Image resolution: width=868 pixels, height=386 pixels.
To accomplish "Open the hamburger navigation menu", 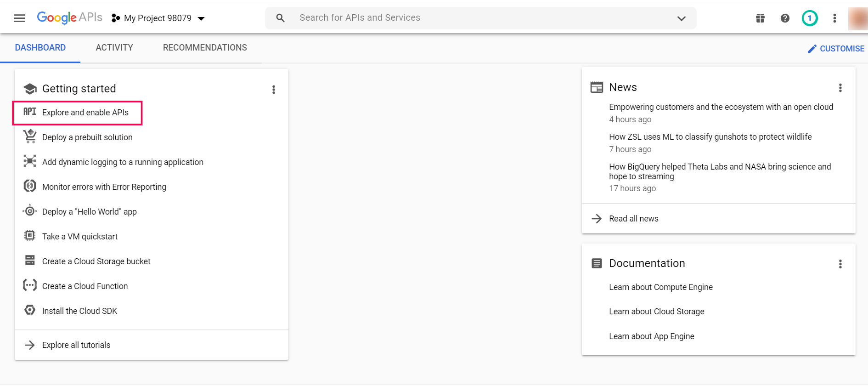I will click(20, 18).
